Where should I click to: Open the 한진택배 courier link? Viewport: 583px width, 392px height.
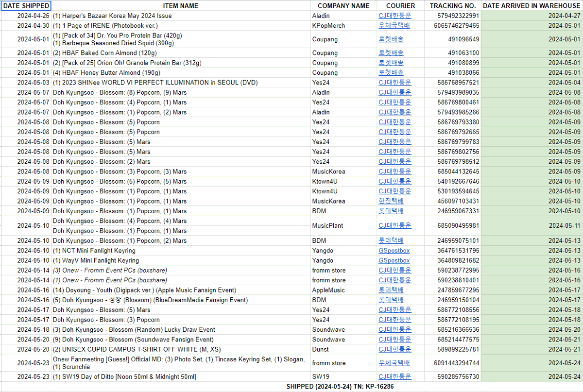click(391, 201)
